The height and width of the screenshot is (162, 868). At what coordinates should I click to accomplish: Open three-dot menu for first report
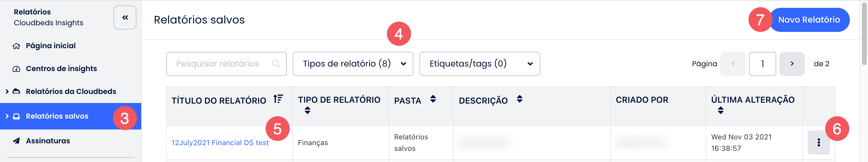(819, 142)
